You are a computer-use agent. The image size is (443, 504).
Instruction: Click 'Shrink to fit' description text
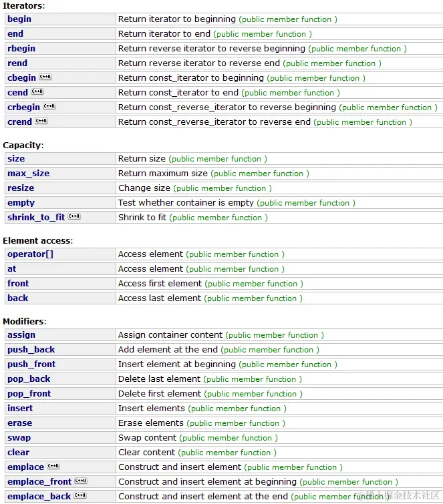click(142, 218)
